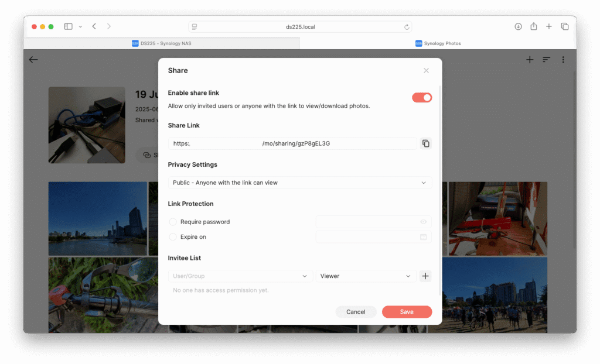600x364 pixels.
Task: Switch to the Synology Photos tab
Action: click(438, 43)
